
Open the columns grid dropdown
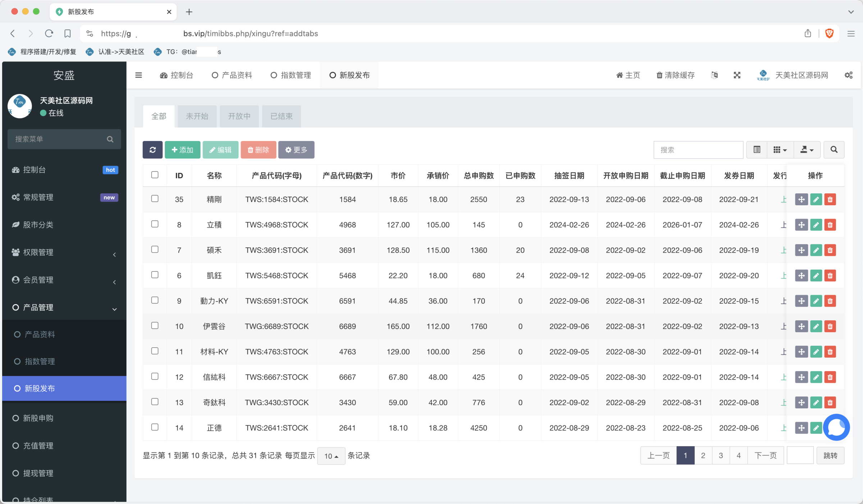tap(780, 150)
